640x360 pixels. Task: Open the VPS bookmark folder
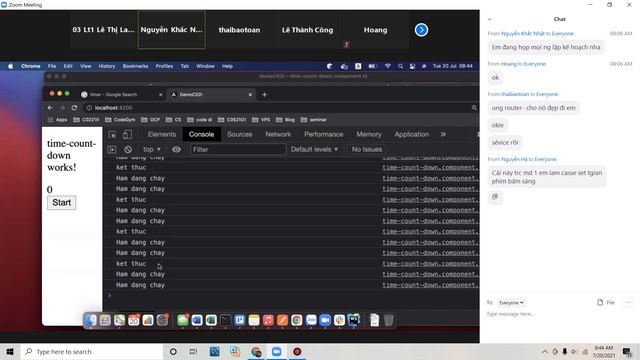point(261,120)
